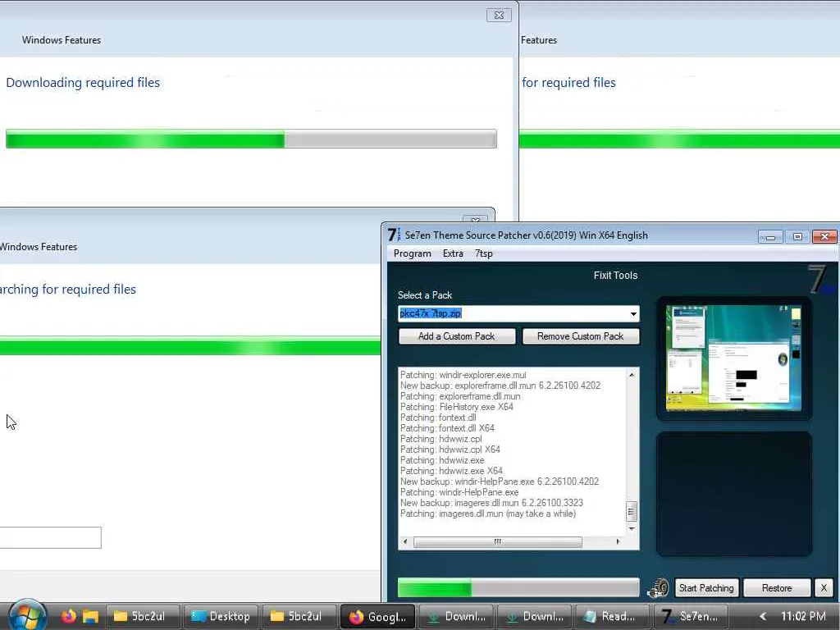Click log line 'Patching: windir-explorer.exe.mui'
This screenshot has height=630, width=840.
pyautogui.click(x=463, y=375)
